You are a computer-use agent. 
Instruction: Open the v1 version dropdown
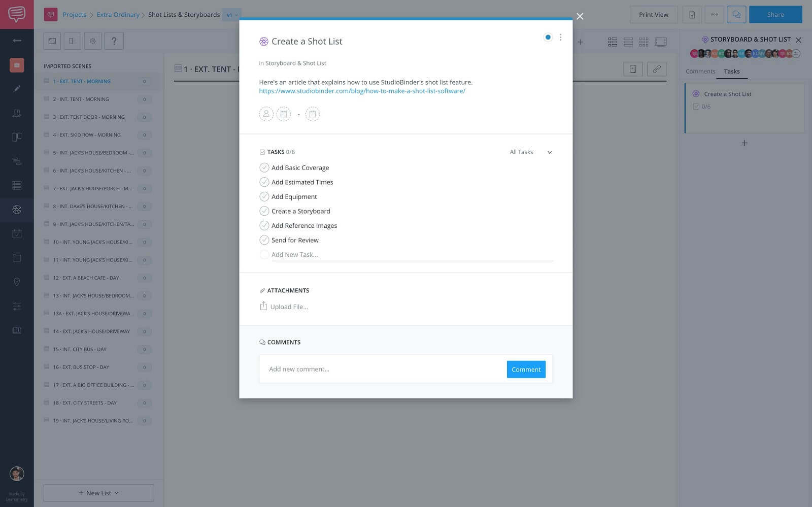pos(232,15)
